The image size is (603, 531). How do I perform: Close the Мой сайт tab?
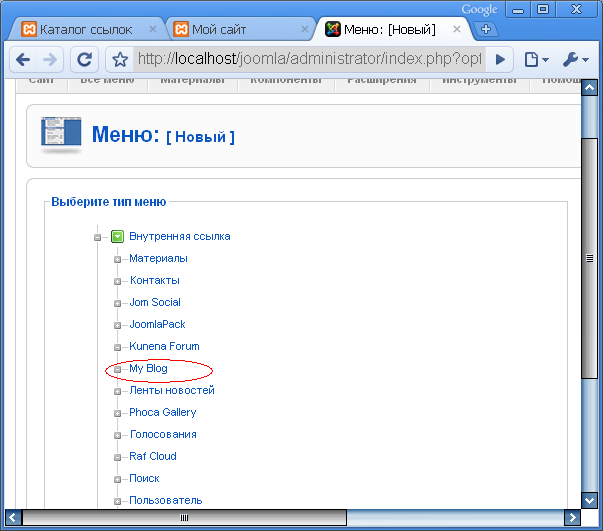pyautogui.click(x=305, y=29)
